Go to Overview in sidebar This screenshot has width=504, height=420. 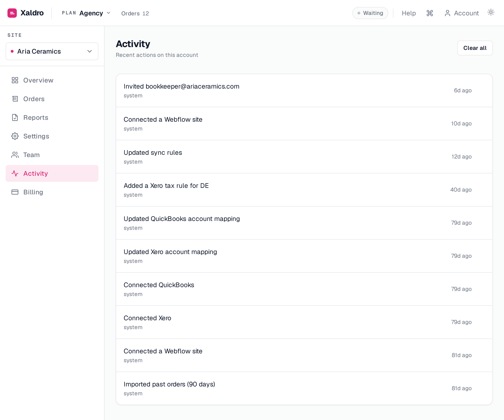point(52,80)
